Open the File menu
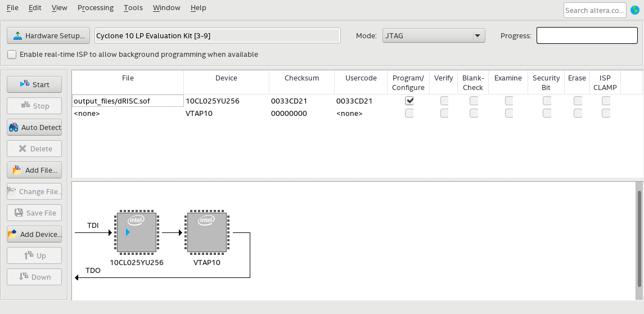Image resolution: width=644 pixels, height=314 pixels. pos(12,8)
